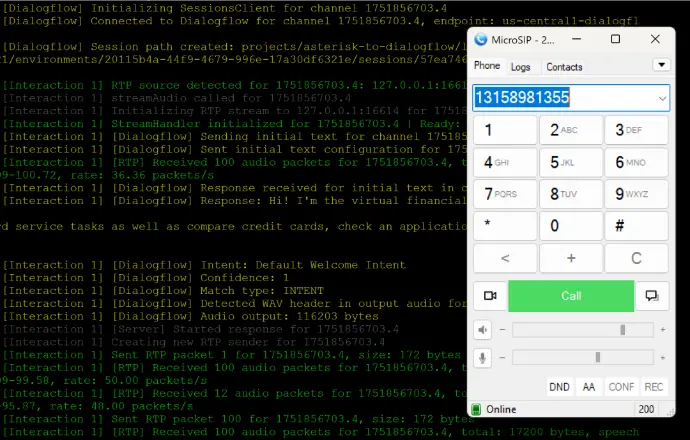Viewport: 690px width, 440px height.
Task: Dial digit 7 PQRS on keypad
Action: click(x=505, y=194)
